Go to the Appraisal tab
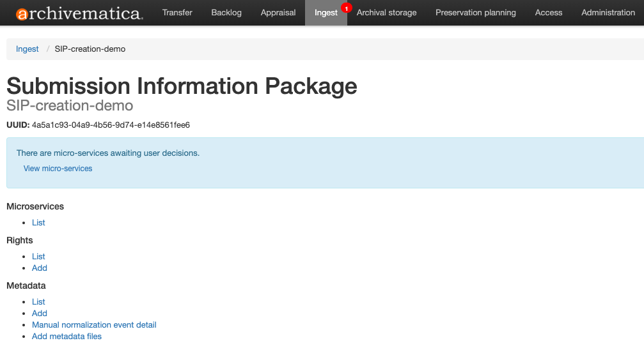This screenshot has width=644, height=350. click(x=278, y=13)
